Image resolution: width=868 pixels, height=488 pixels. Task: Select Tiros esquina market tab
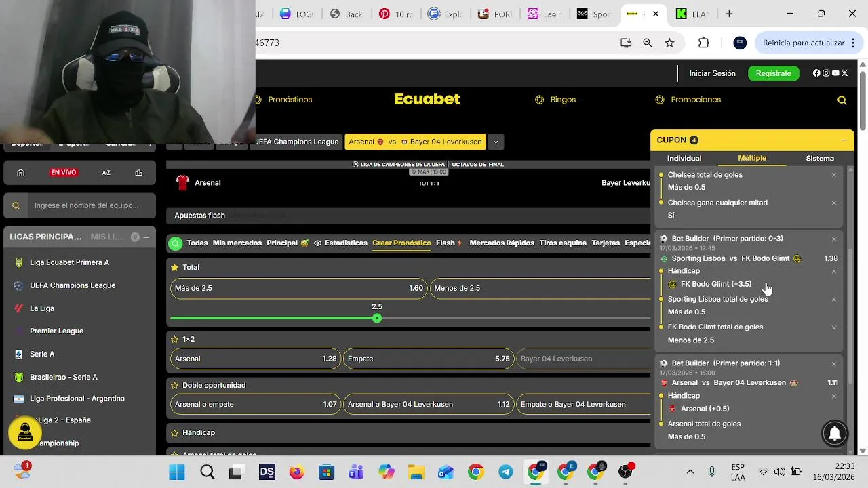point(563,243)
